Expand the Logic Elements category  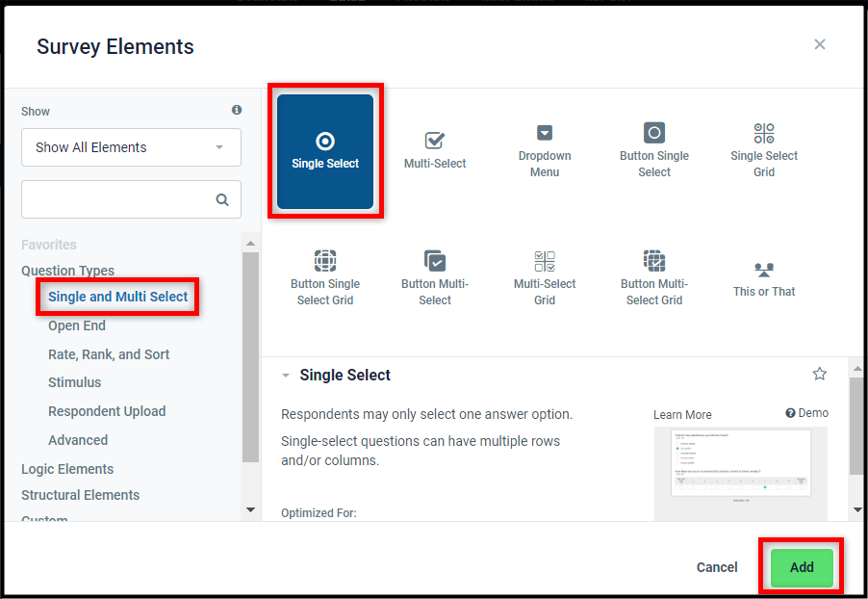pyautogui.click(x=67, y=469)
